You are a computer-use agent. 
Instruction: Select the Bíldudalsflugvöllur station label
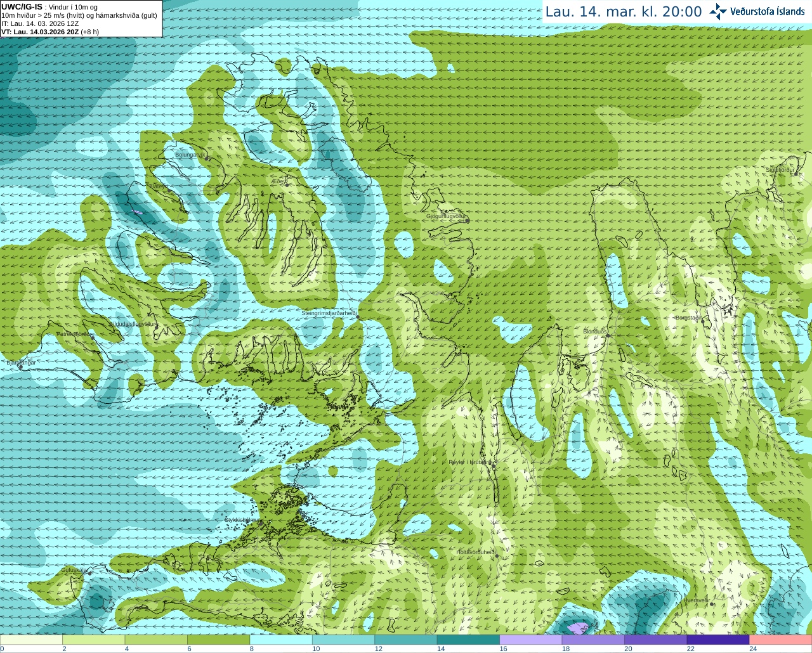pyautogui.click(x=132, y=323)
